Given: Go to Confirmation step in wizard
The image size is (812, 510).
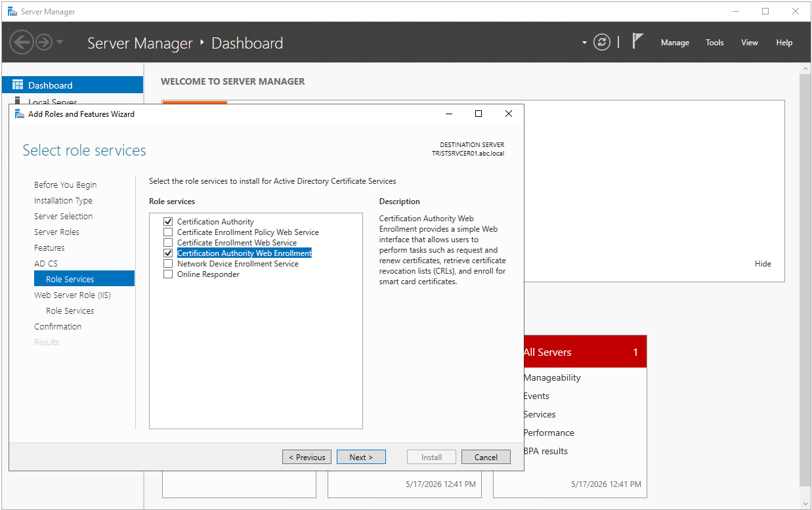Looking at the screenshot, I should (x=58, y=327).
